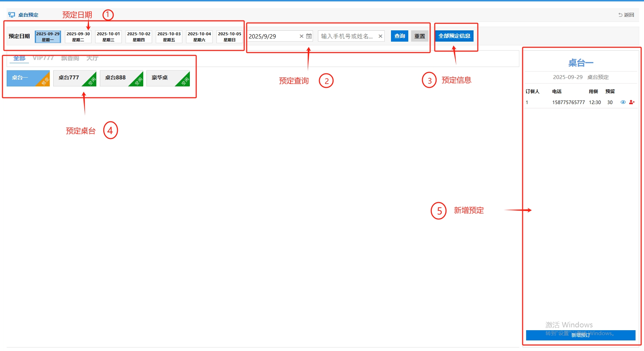This screenshot has height=351, width=644.
Task: Open the calendar date picker icon
Action: coord(309,36)
